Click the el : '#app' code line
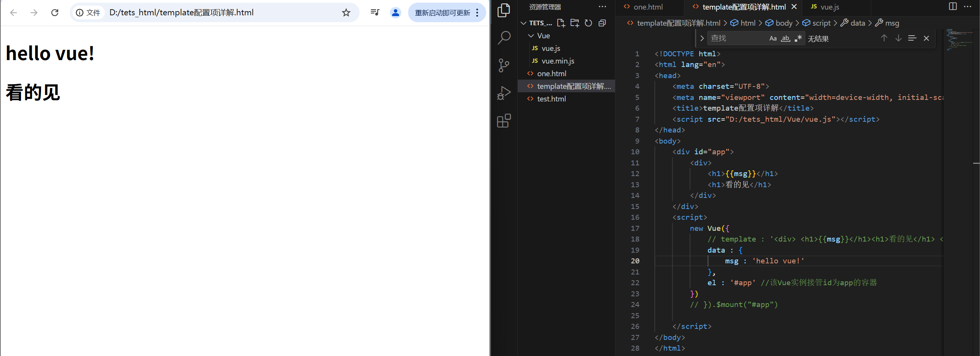The image size is (980, 356). click(792, 283)
